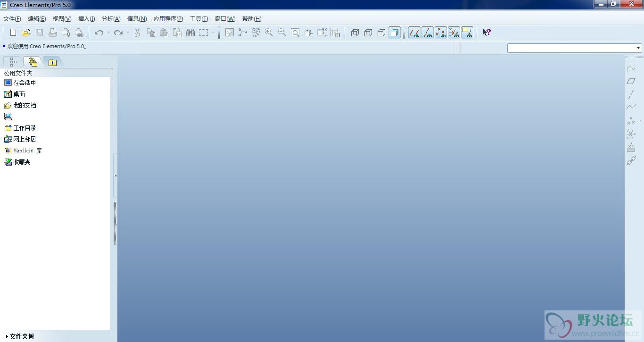The width and height of the screenshot is (644, 342).
Task: Open the 工具(T) menu
Action: pyautogui.click(x=199, y=19)
